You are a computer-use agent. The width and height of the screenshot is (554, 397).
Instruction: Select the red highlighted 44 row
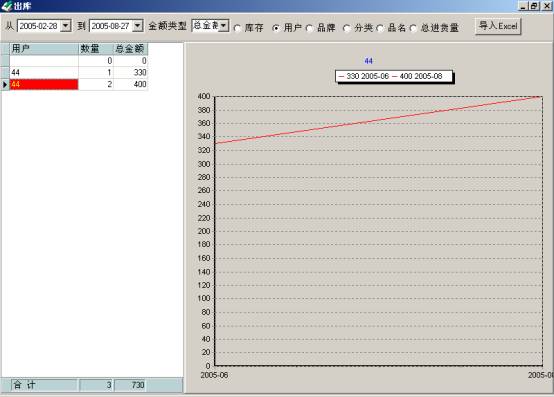(44, 84)
